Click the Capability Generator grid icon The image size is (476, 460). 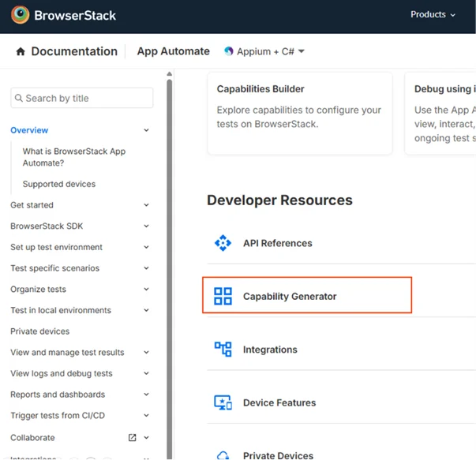tap(223, 296)
